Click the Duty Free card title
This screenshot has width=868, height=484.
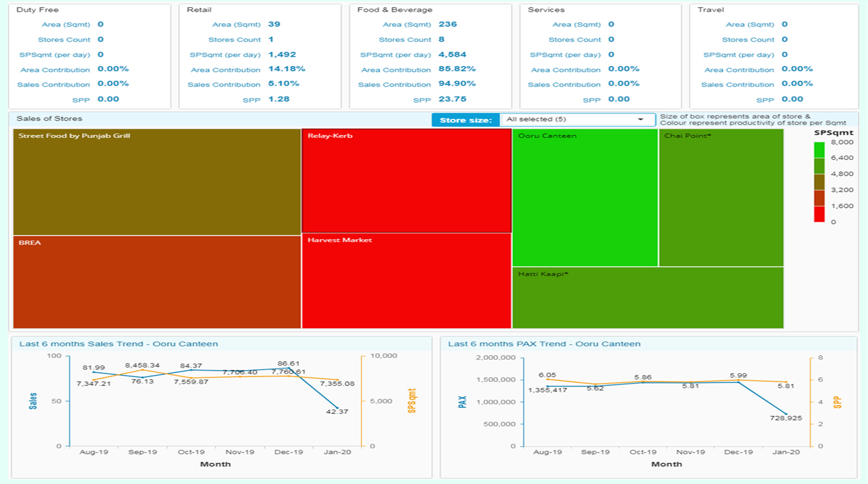pos(37,10)
